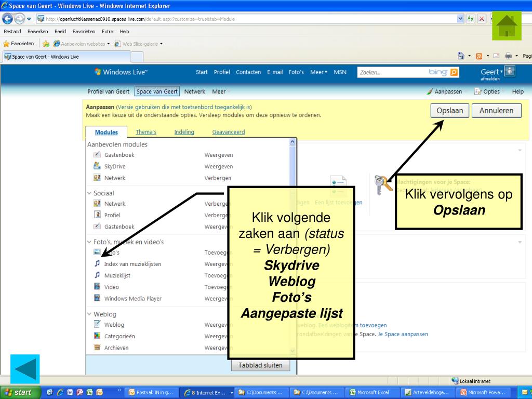This screenshot has width=532, height=399.
Task: Open a new blank browser tab
Action: click(137, 57)
